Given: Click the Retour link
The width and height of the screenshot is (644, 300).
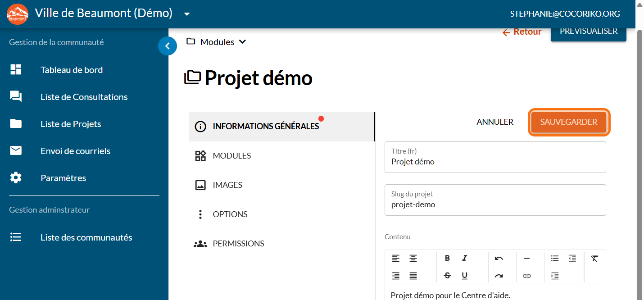Looking at the screenshot, I should coord(522,32).
